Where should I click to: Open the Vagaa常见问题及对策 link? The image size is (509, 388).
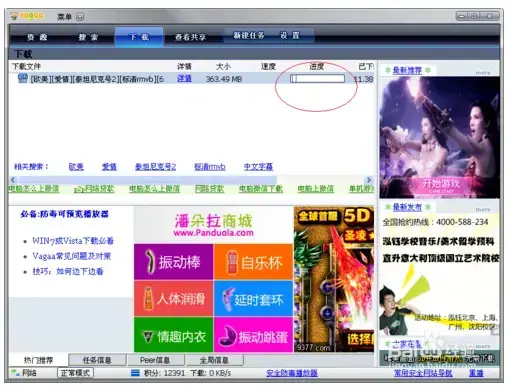tap(72, 256)
